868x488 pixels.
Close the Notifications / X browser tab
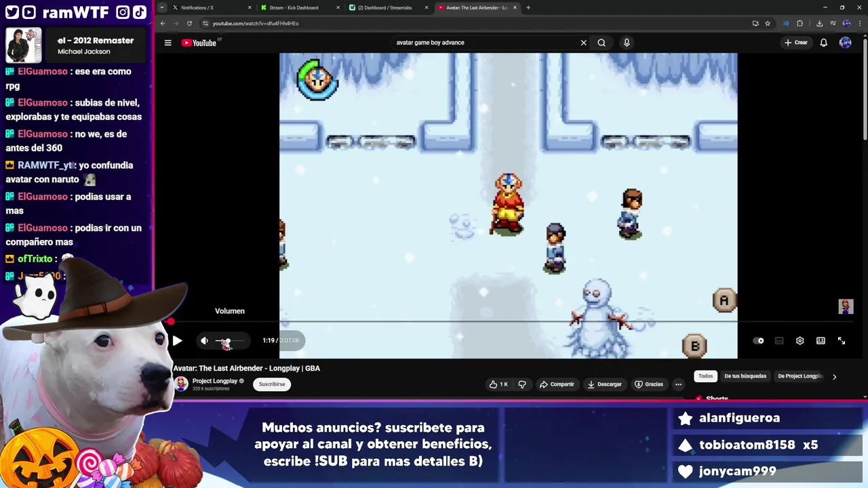click(249, 7)
